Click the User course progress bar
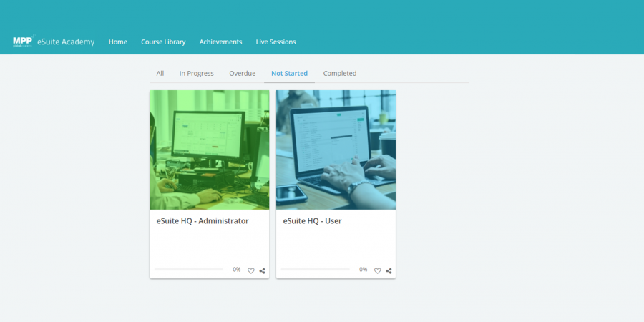This screenshot has height=322, width=644. click(315, 270)
